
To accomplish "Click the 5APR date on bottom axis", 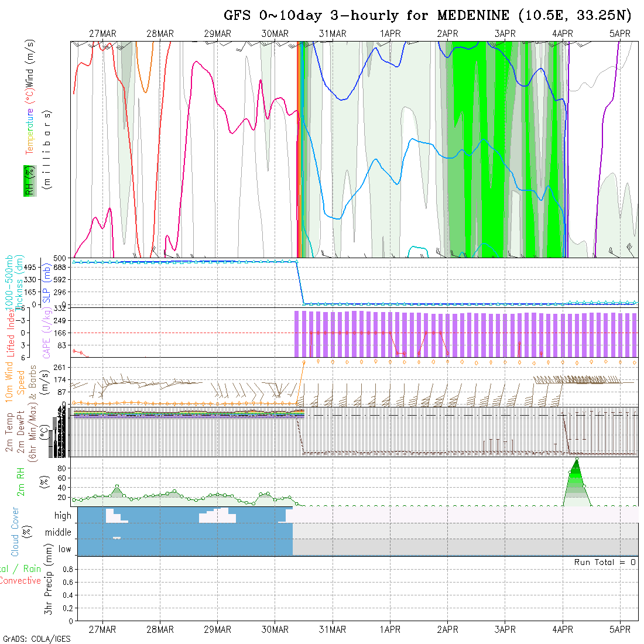I will click(619, 629).
